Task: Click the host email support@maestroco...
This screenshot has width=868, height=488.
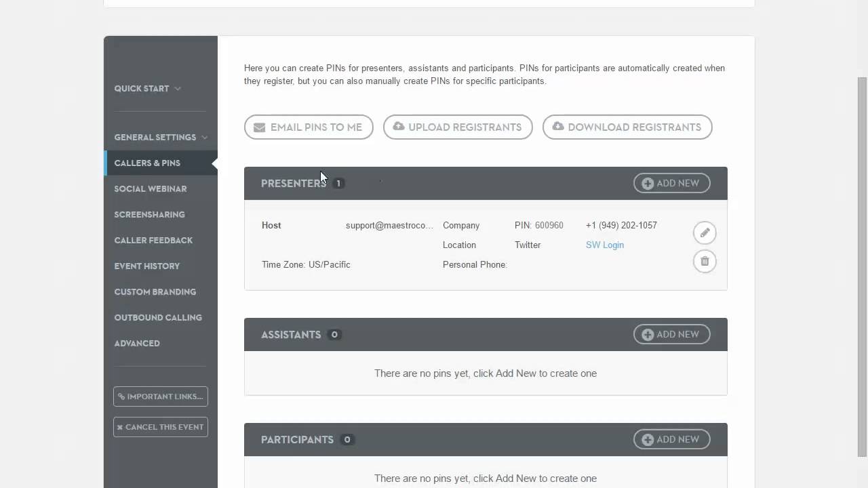Action: tap(389, 225)
